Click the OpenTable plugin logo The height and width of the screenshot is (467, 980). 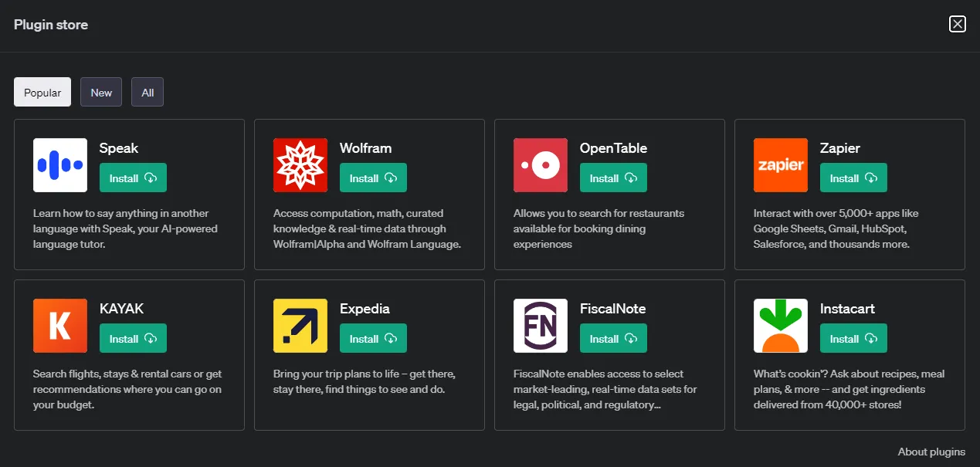[x=541, y=165]
